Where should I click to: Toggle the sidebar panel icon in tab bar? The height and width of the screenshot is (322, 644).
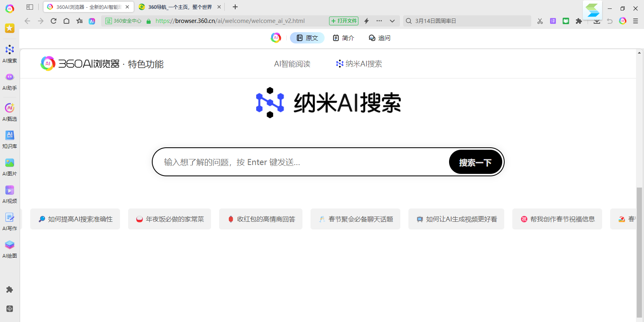point(29,7)
